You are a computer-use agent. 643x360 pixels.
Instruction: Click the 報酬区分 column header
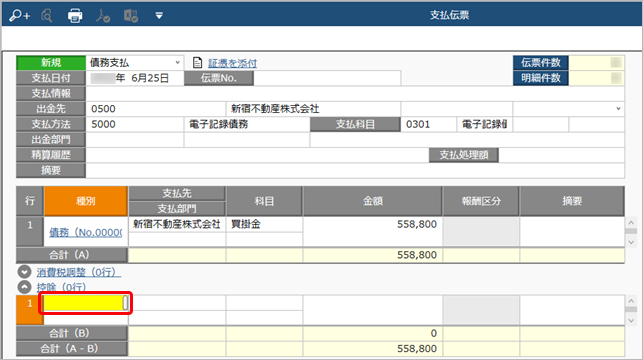pos(481,201)
